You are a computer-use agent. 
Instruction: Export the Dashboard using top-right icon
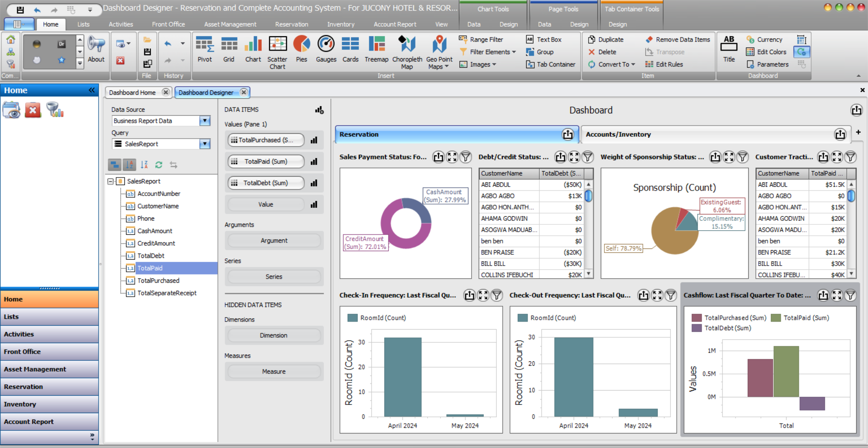coord(856,110)
